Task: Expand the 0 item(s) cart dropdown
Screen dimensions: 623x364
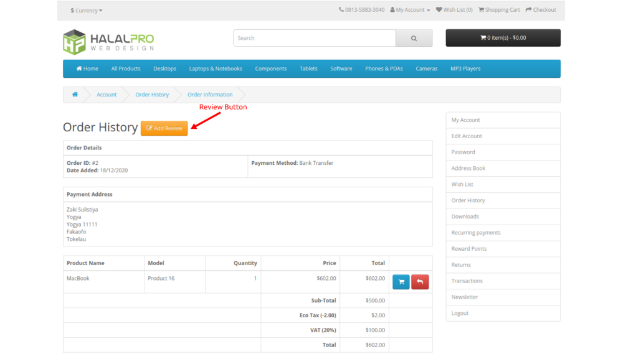Action: [x=503, y=38]
